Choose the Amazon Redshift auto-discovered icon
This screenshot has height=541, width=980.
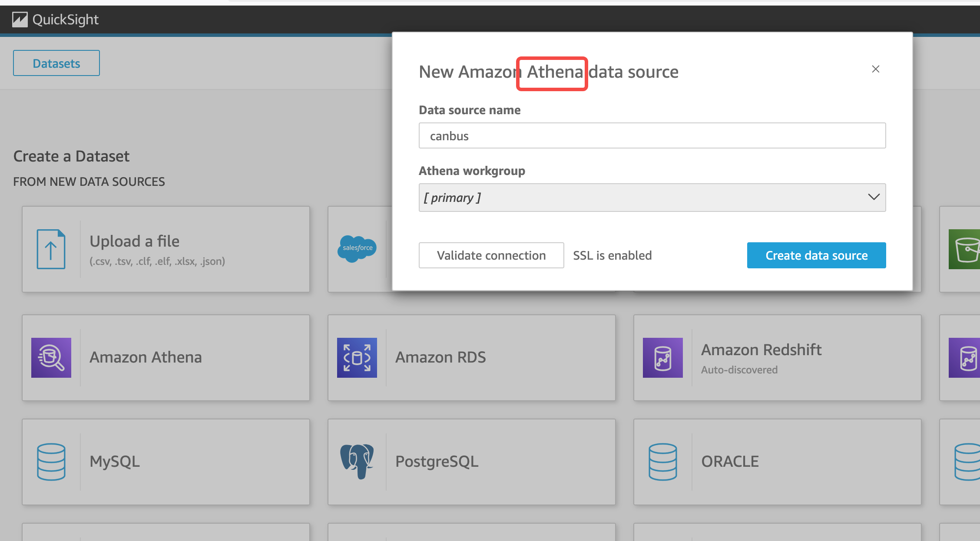[663, 358]
